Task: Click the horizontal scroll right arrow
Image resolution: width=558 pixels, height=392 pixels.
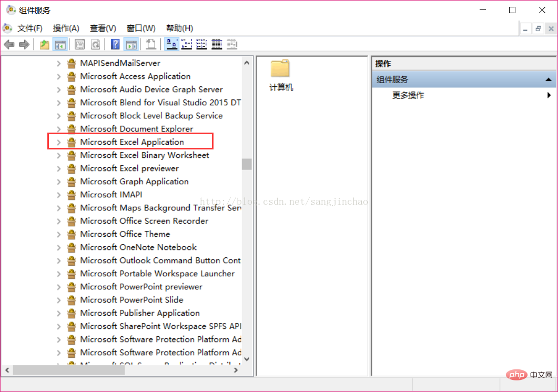Action: coord(236,370)
